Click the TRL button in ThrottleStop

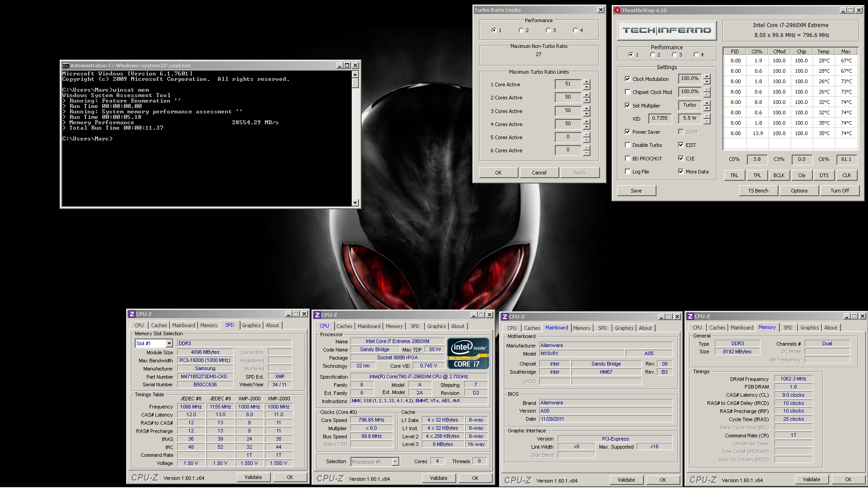click(x=734, y=175)
